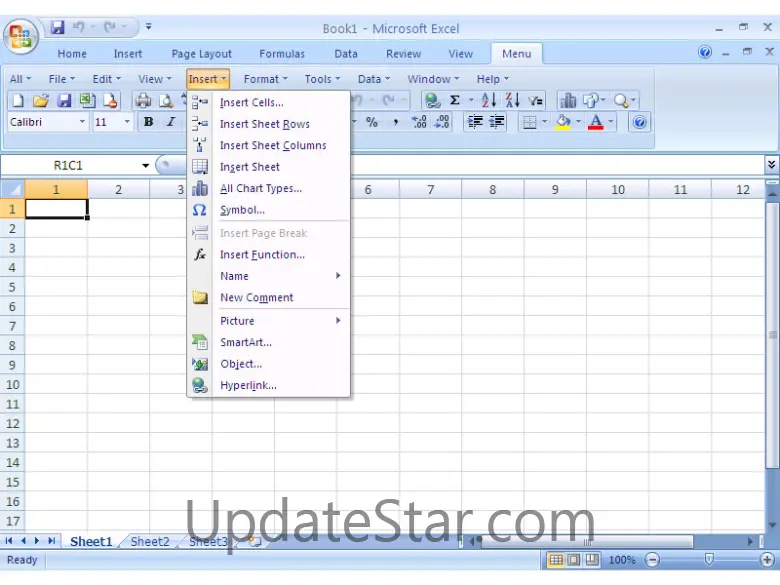Viewport: 780px width, 585px height.
Task: Increase decimal places icon
Action: [419, 122]
